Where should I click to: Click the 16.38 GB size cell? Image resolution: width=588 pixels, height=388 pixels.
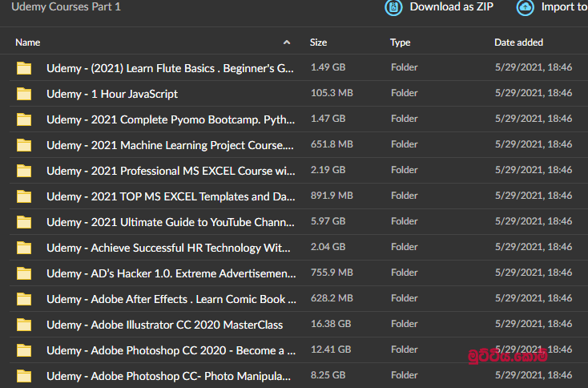pos(331,323)
